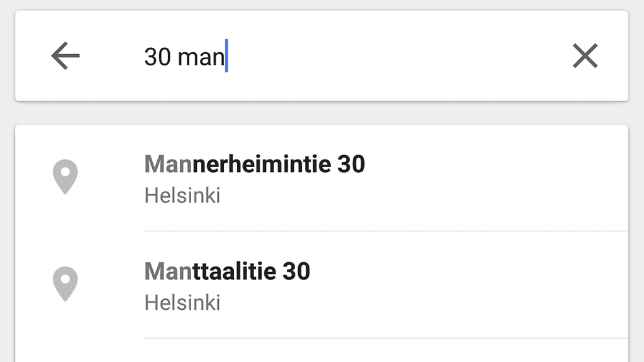Clear the search text with X icon

click(585, 57)
